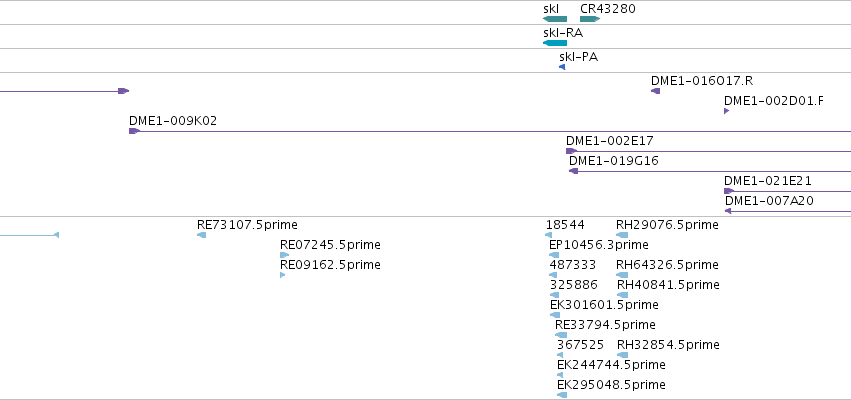851x400 pixels.
Task: Click the DME1-019G16 label
Action: coord(614,161)
